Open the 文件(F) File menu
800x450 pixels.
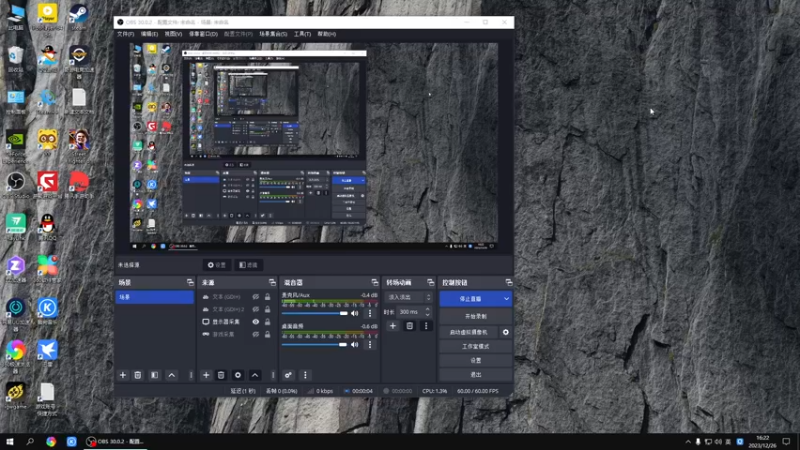pyautogui.click(x=125, y=34)
